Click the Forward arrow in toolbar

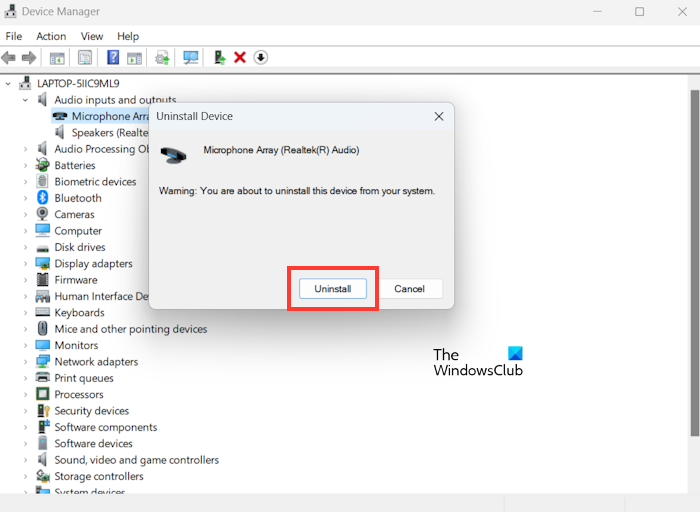[x=29, y=58]
